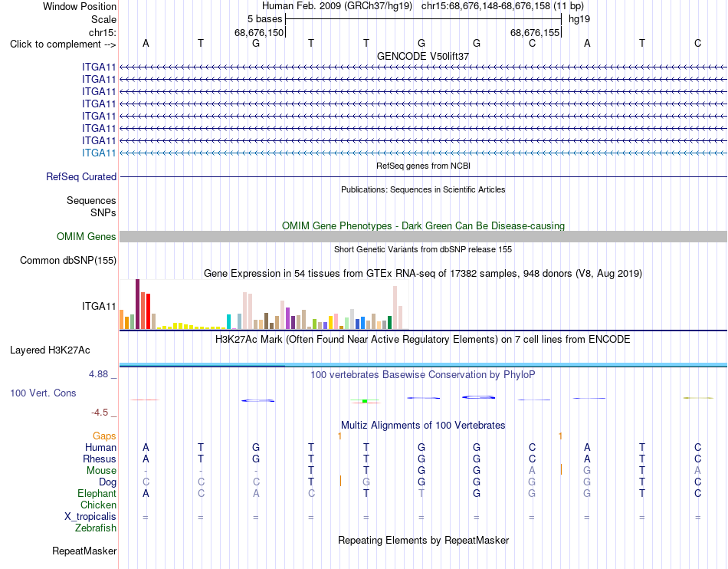This screenshot has height=569, width=728.
Task: Click the 68,676,155 ruler position
Action: (534, 32)
